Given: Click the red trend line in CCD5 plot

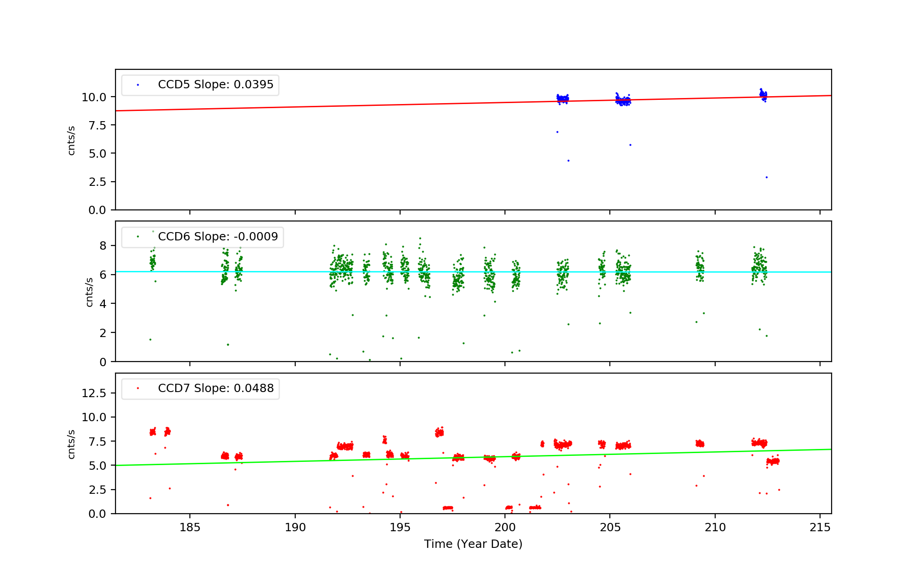Looking at the screenshot, I should click(x=323, y=106).
